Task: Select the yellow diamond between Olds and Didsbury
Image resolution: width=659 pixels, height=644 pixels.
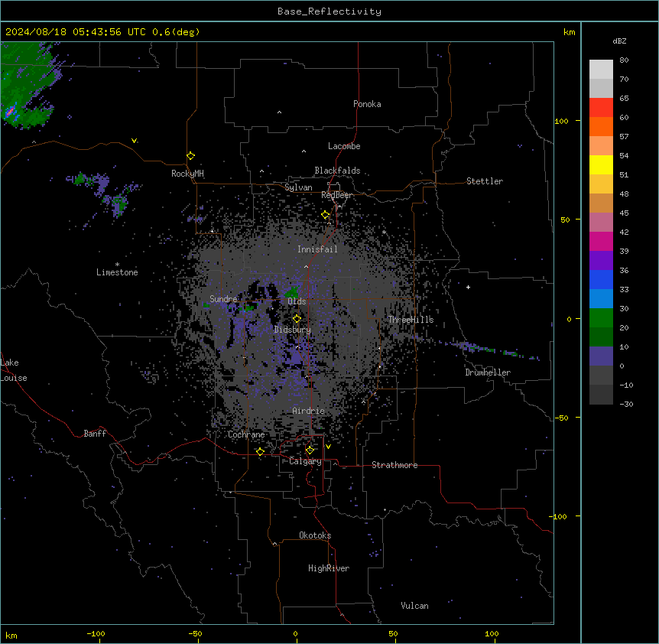Action: click(297, 319)
